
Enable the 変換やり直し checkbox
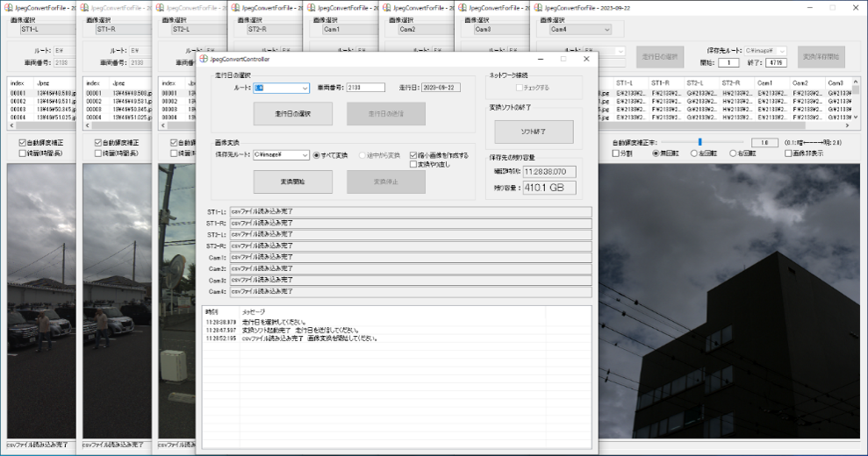pyautogui.click(x=413, y=164)
